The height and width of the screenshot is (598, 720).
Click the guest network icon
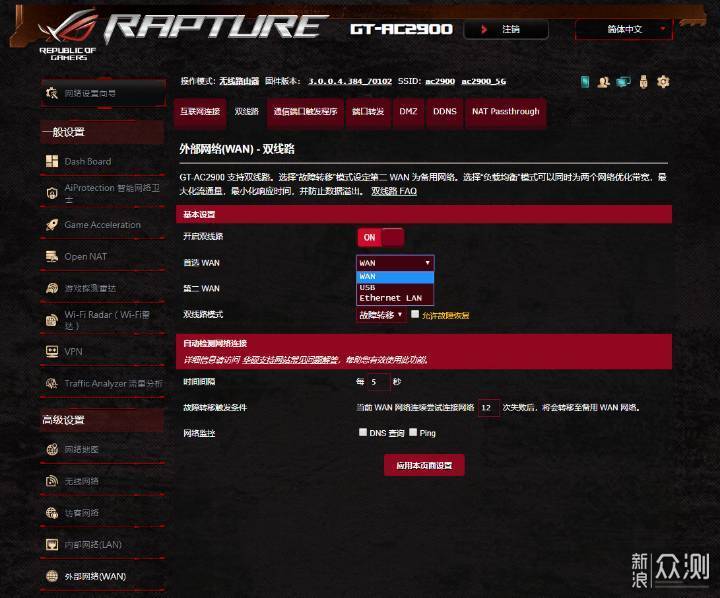pos(52,513)
